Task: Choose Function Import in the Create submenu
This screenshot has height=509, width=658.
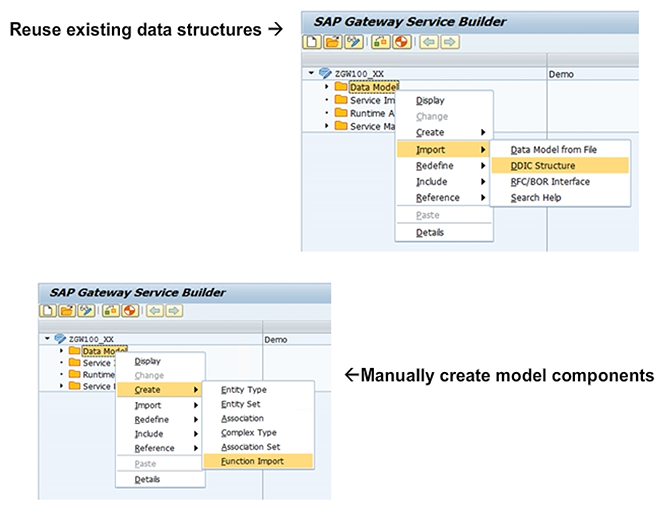Action: [252, 461]
